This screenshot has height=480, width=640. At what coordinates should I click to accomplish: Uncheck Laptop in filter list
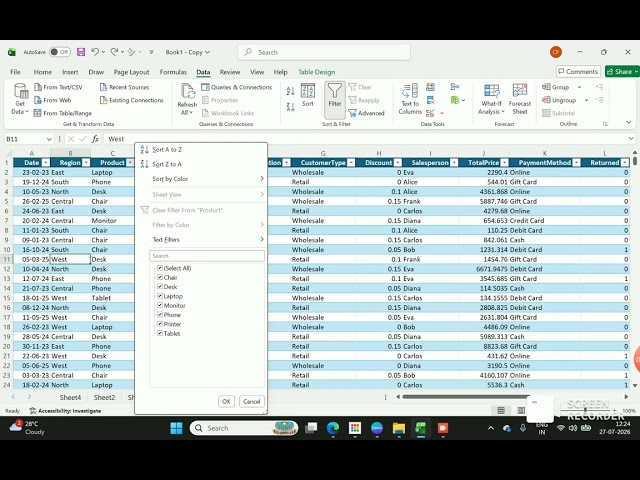click(x=160, y=296)
